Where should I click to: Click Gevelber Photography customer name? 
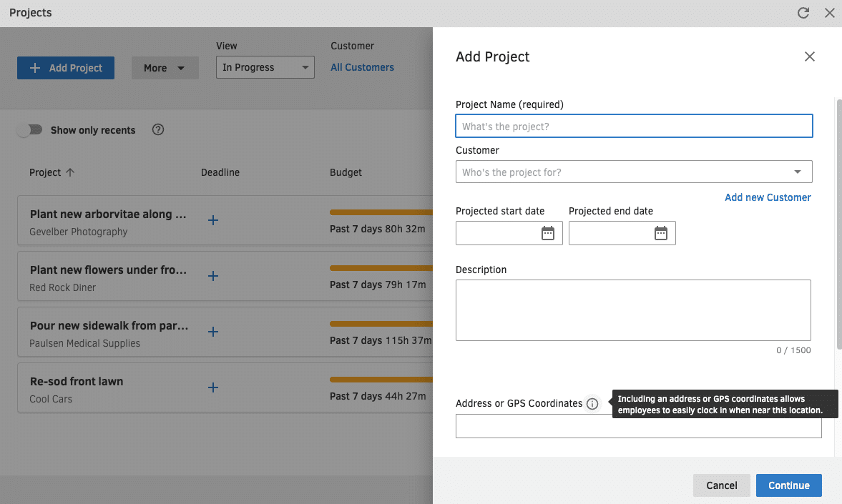point(79,232)
